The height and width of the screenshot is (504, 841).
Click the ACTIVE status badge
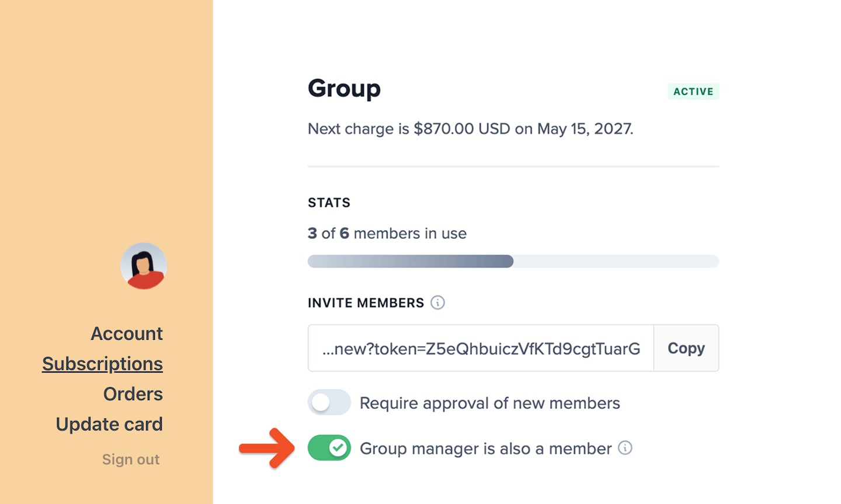point(693,92)
